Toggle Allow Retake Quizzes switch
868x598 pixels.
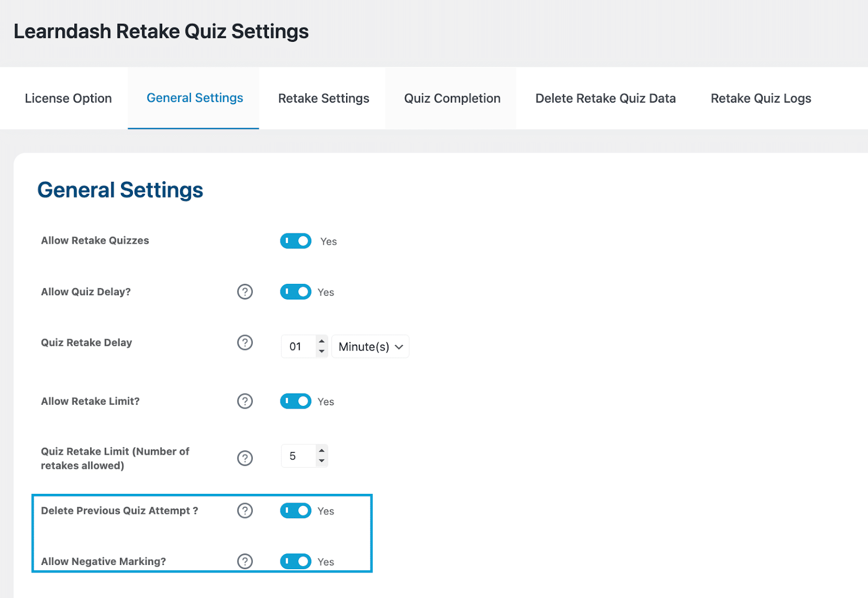[x=296, y=241]
